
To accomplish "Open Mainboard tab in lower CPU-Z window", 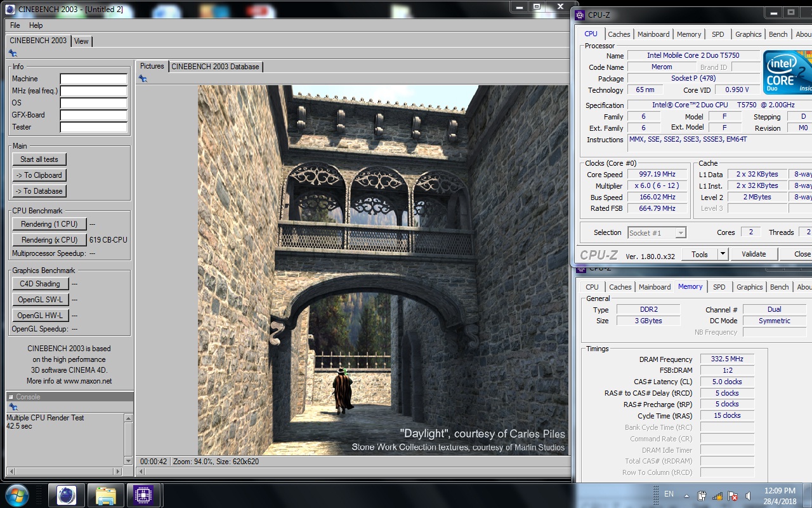I will (654, 287).
